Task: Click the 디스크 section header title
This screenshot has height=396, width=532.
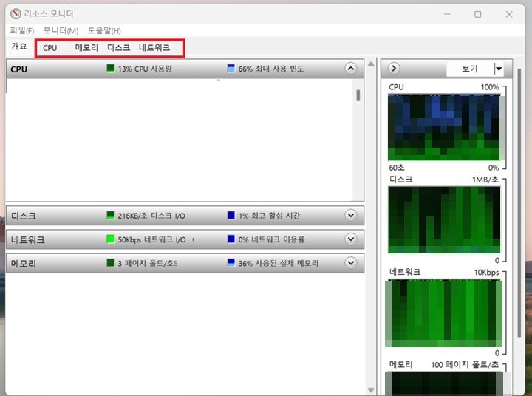Action: (x=24, y=216)
